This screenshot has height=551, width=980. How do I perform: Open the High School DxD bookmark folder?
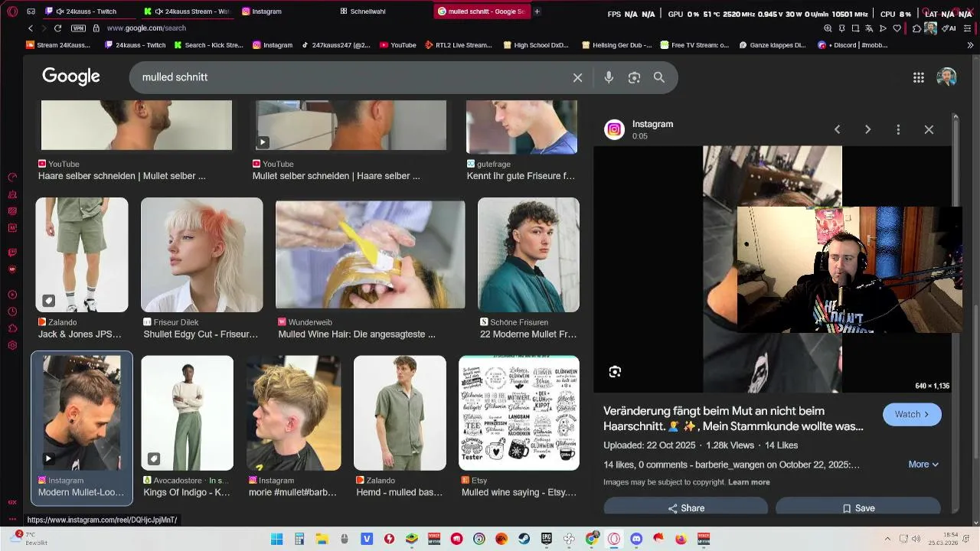[536, 45]
